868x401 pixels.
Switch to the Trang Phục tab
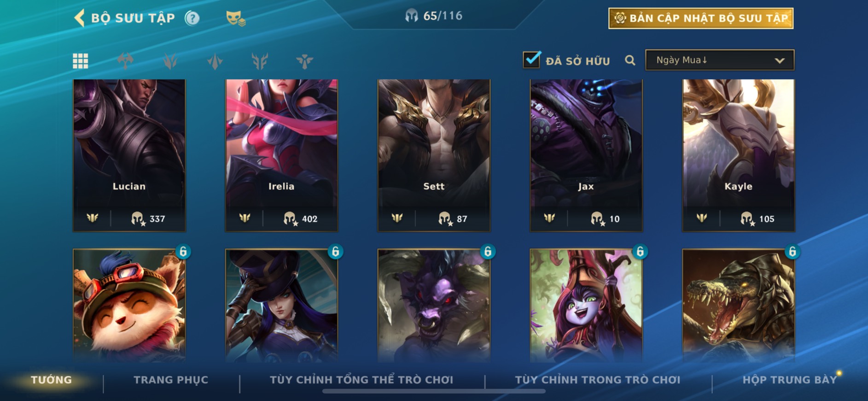(171, 380)
